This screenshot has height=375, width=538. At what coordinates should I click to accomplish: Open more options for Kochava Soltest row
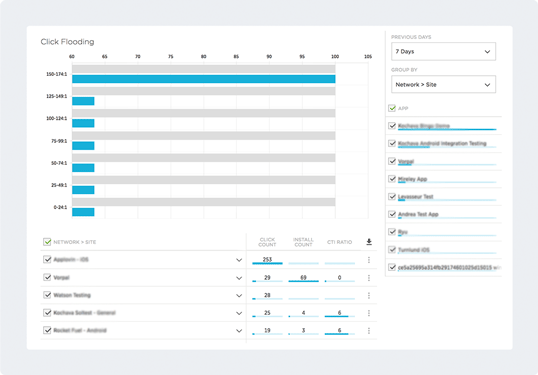pyautogui.click(x=369, y=313)
